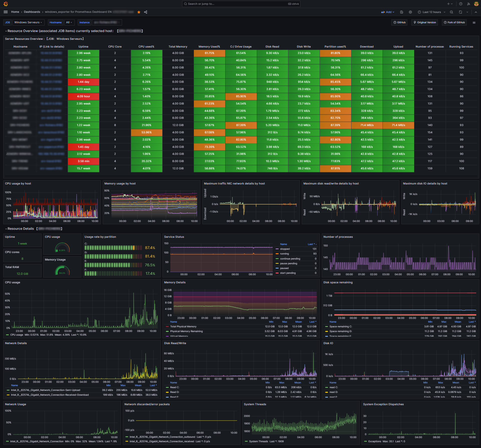
Task: Toggle the running series in the Service Status legend
Action: pyautogui.click(x=284, y=254)
